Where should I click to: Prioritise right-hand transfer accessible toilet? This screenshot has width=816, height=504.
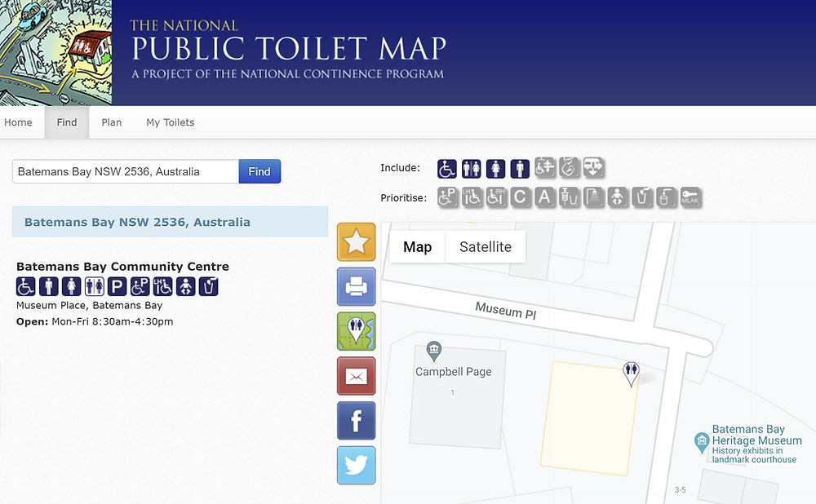(496, 197)
